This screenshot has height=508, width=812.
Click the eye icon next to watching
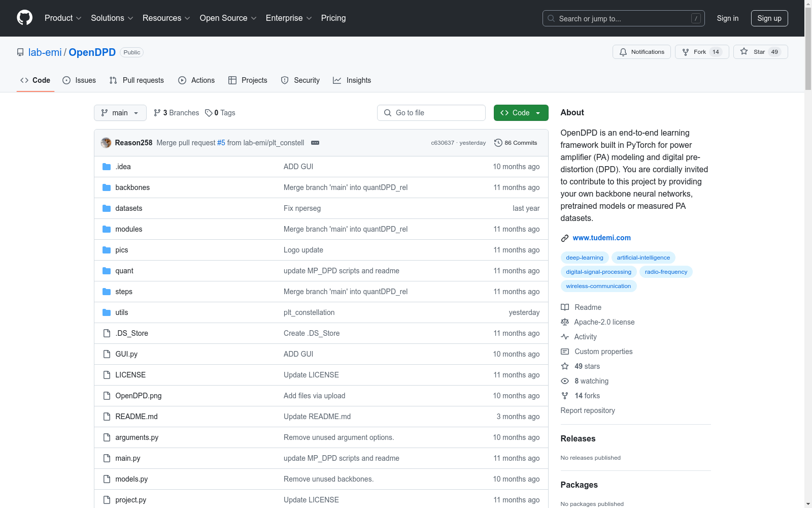[x=565, y=381]
